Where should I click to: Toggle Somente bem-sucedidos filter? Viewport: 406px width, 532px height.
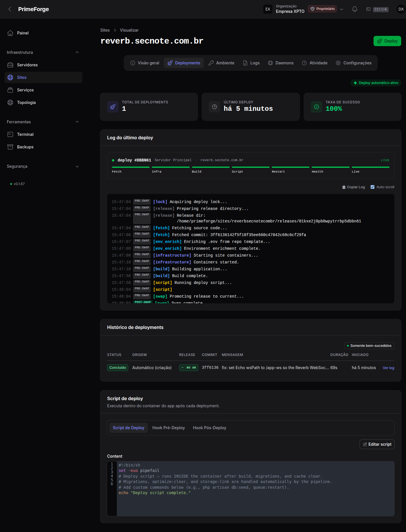[x=369, y=346]
